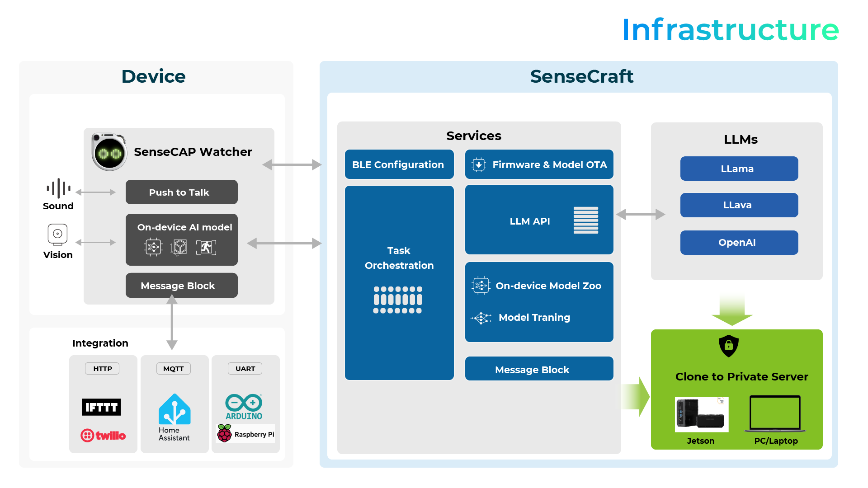Click the On-device Model Zoo chip icon
The height and width of the screenshot is (488, 868).
point(481,286)
